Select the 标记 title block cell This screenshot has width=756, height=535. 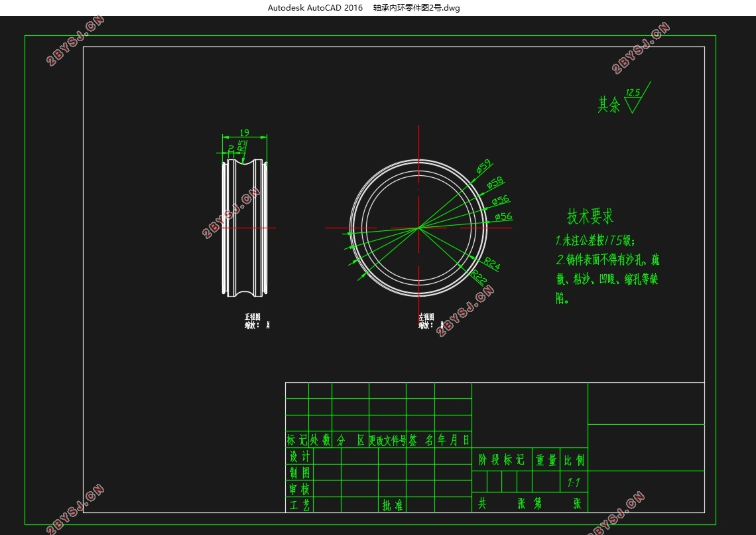pos(297,440)
